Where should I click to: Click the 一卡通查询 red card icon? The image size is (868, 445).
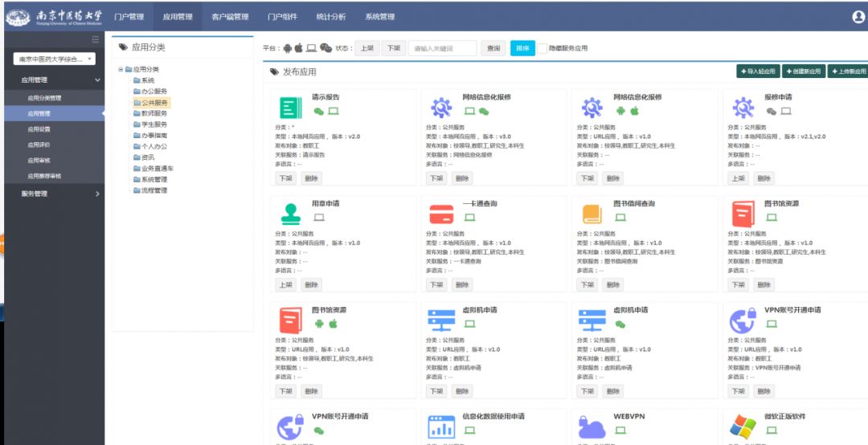(441, 214)
